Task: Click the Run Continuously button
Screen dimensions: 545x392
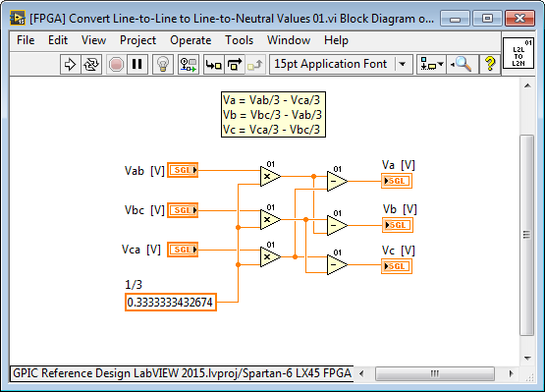Action: (91, 64)
